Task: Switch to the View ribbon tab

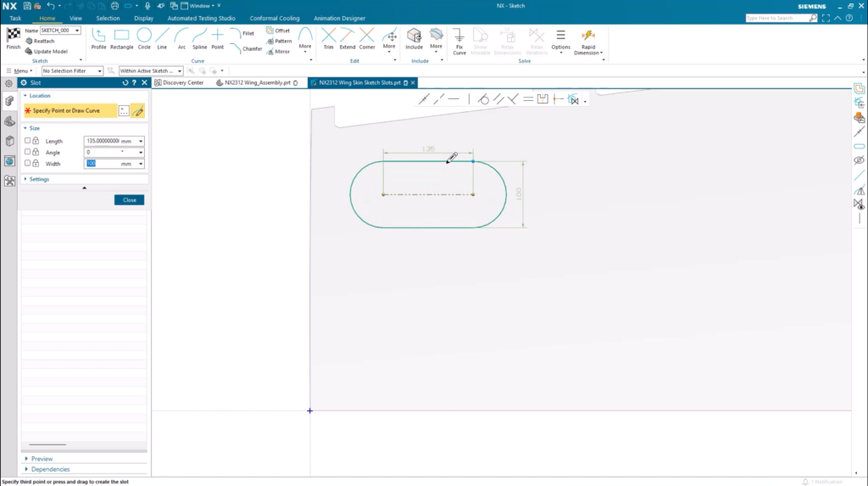Action: tap(75, 18)
